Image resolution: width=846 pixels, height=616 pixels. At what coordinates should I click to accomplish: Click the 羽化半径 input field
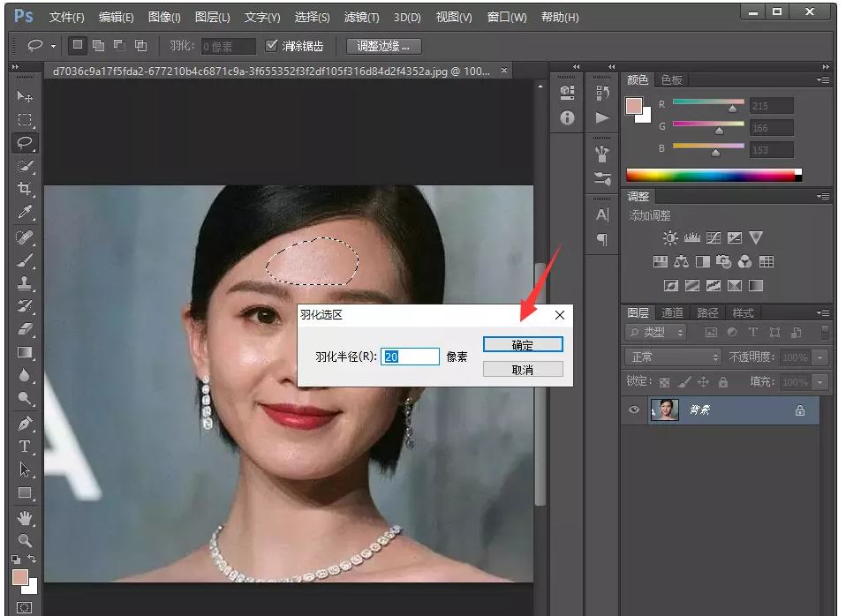[x=410, y=357]
